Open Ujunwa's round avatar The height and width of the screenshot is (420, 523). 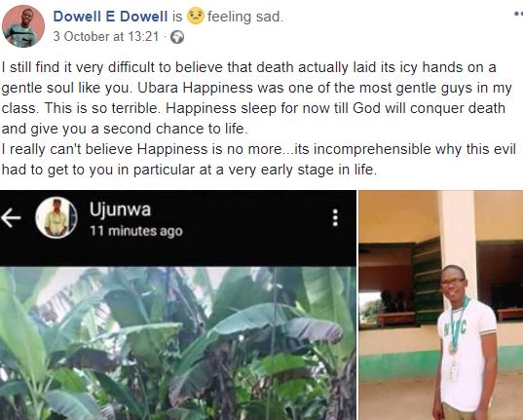click(56, 217)
